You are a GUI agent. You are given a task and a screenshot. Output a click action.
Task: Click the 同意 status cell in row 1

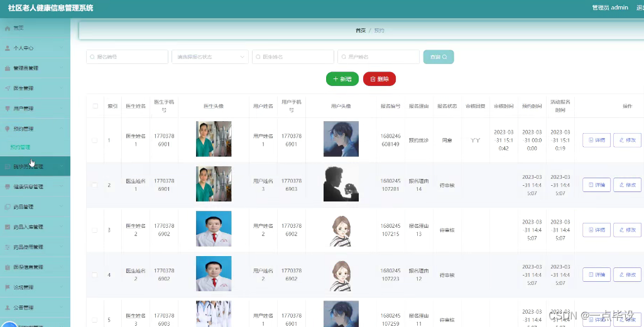point(447,141)
